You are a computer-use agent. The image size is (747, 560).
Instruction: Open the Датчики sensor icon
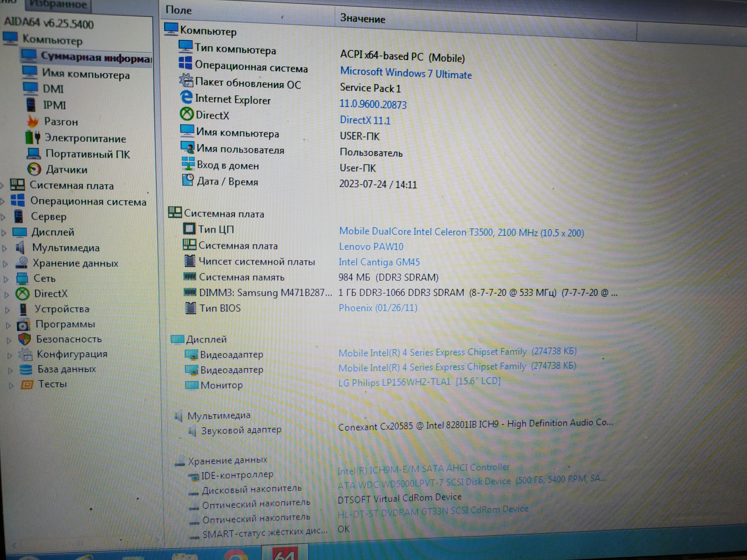(34, 169)
